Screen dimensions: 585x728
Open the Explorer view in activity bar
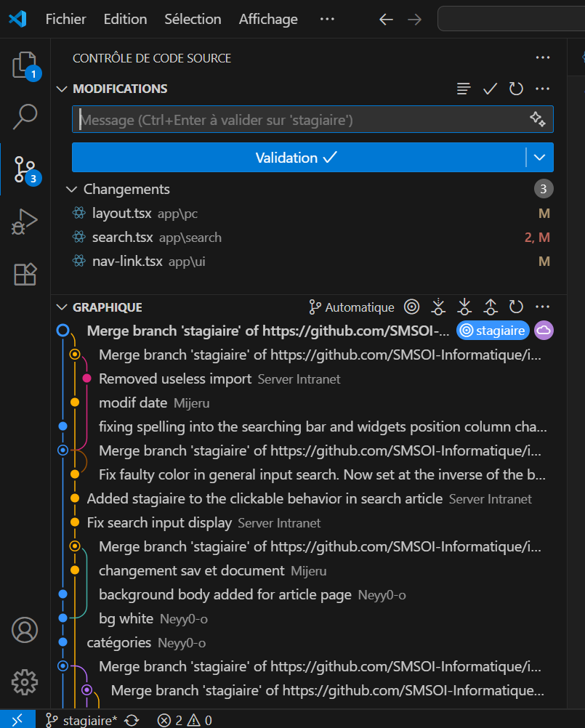tap(25, 65)
